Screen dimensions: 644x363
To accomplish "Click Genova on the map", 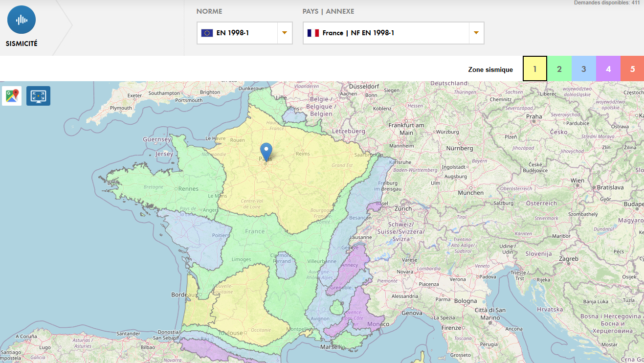I will (x=411, y=313).
